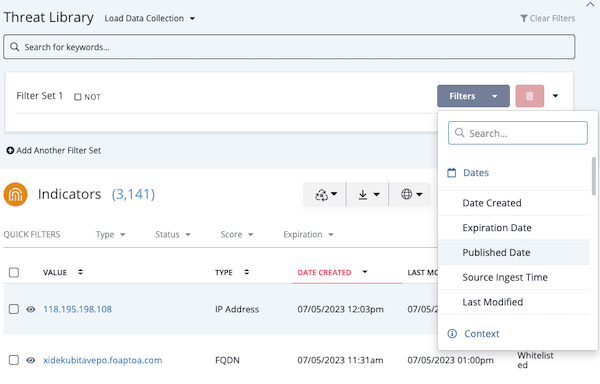Select the Context filter category heading
This screenshot has width=600, height=384.
[481, 334]
